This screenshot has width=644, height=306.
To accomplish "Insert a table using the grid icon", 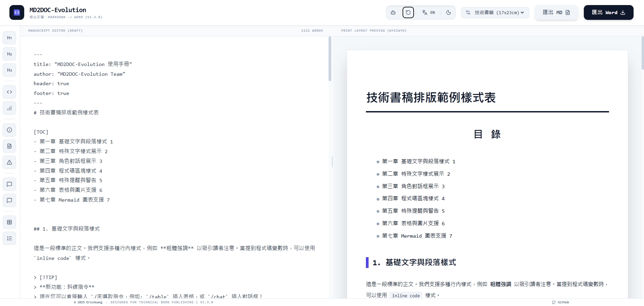I will point(9,222).
